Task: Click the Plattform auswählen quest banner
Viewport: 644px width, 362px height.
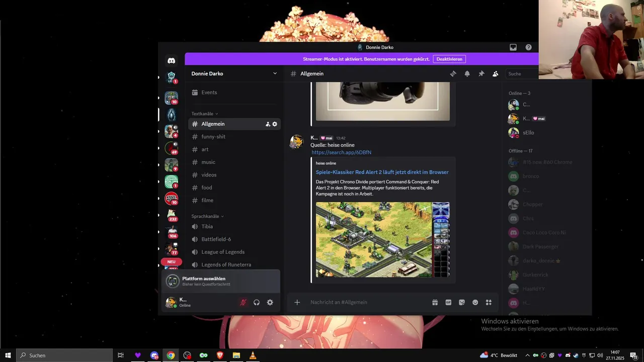Action: pyautogui.click(x=221, y=281)
